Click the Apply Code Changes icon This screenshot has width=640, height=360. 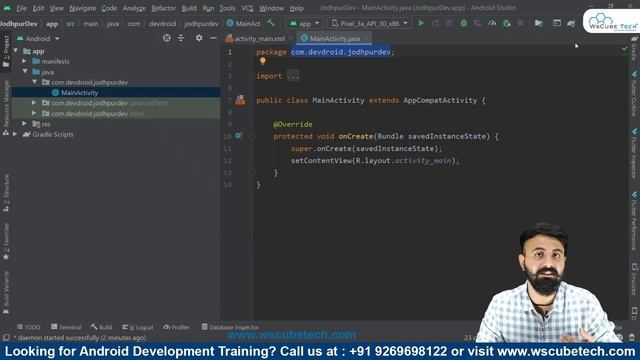coord(449,23)
